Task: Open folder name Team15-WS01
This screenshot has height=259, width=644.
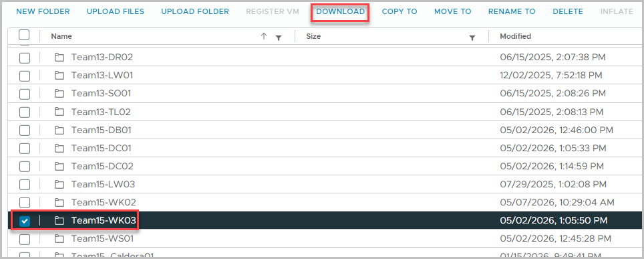Action: click(102, 239)
